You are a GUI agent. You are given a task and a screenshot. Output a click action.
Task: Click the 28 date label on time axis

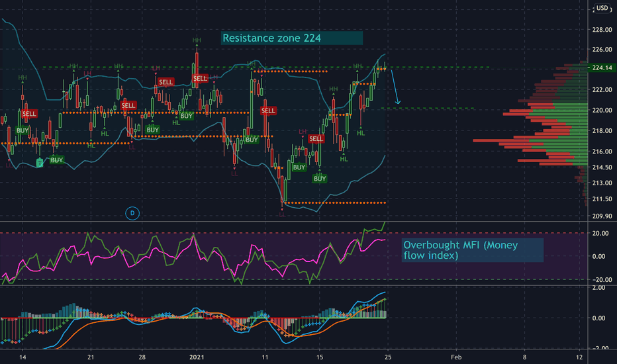tap(142, 357)
